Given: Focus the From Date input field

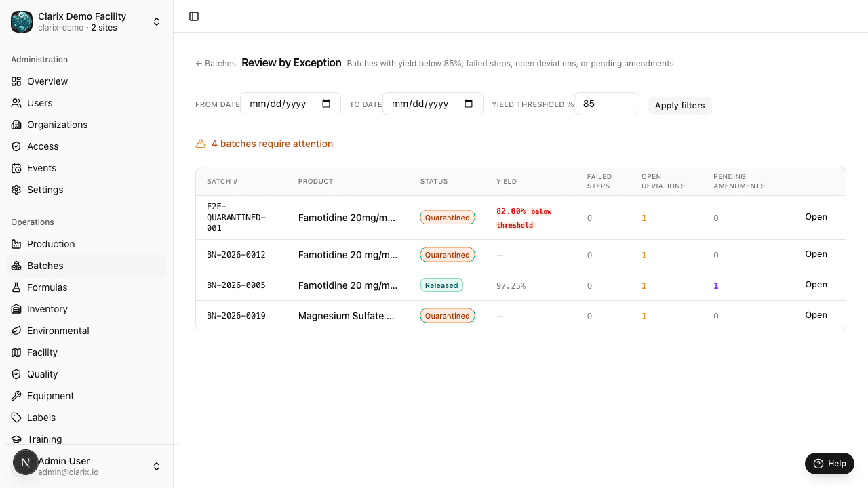Looking at the screenshot, I should click(x=290, y=104).
